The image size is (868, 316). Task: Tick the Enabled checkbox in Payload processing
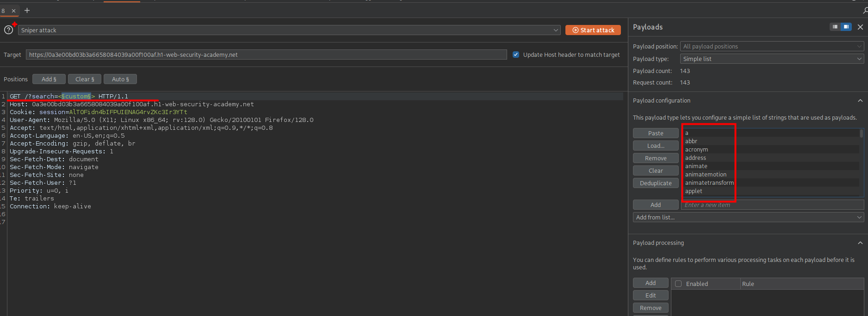678,284
